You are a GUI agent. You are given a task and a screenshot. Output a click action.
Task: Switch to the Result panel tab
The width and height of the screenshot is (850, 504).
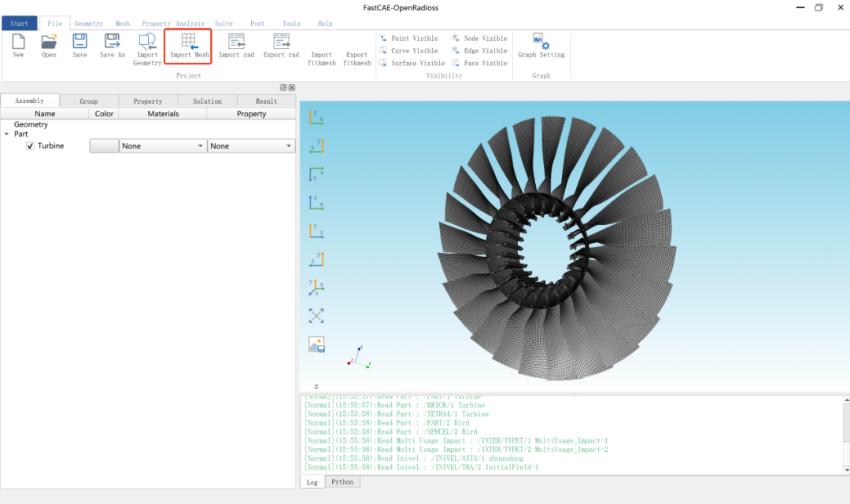[266, 101]
